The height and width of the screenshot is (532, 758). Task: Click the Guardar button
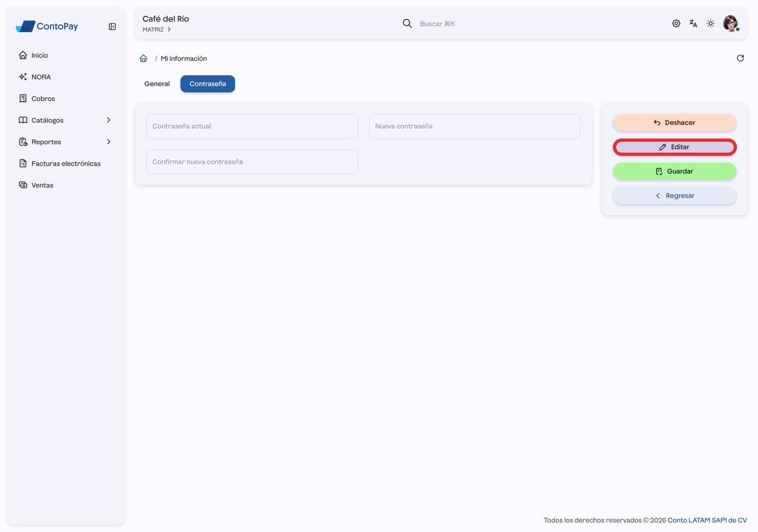click(675, 172)
